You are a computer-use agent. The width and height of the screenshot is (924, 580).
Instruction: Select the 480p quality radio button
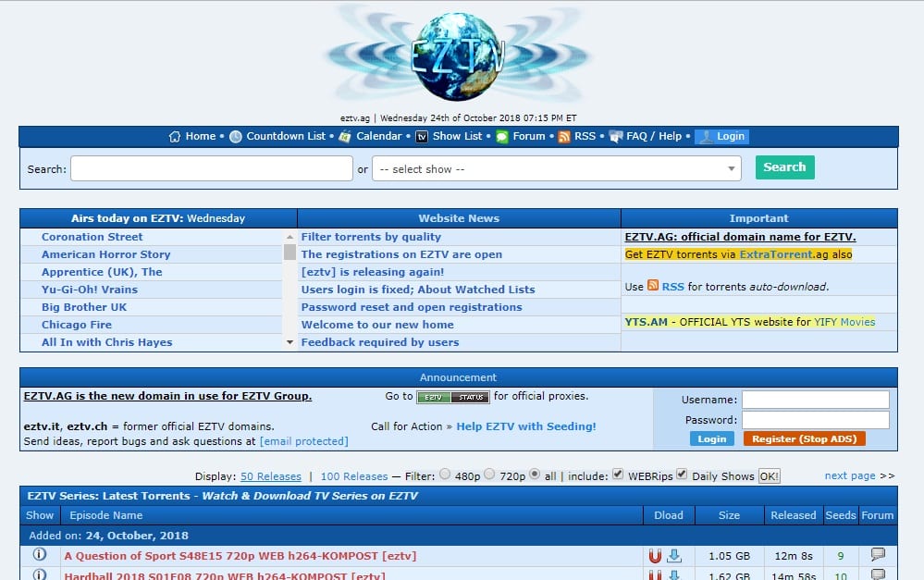click(445, 475)
